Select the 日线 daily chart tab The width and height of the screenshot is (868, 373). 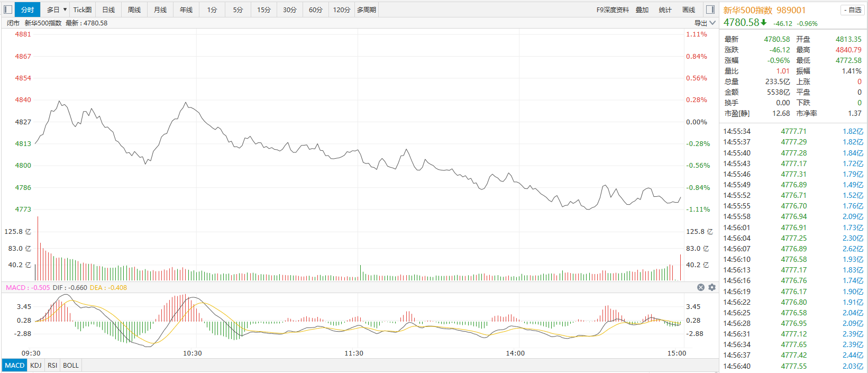pos(108,10)
